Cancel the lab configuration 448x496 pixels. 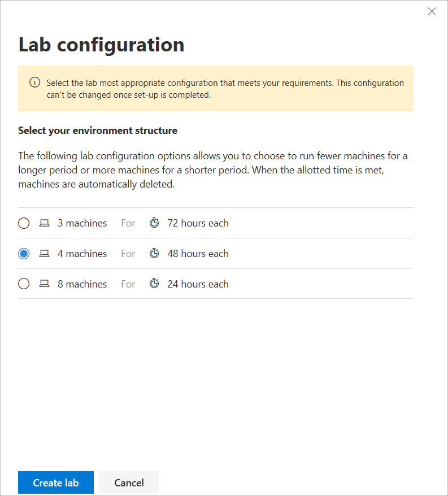(x=129, y=483)
